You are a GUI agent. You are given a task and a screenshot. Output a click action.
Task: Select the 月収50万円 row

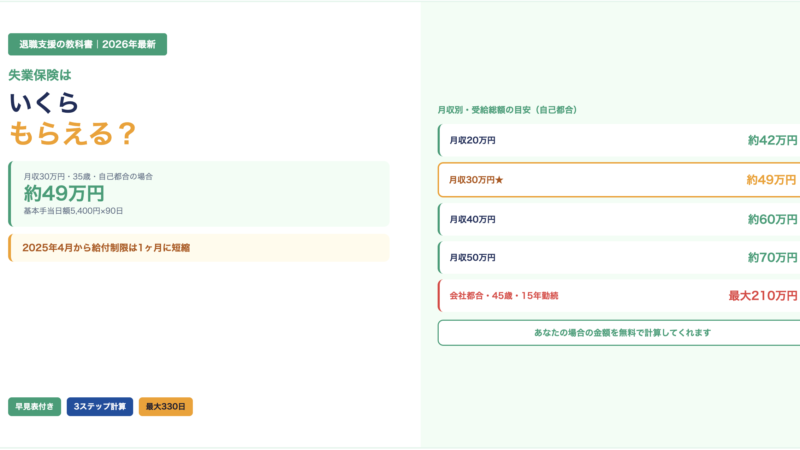click(x=619, y=258)
